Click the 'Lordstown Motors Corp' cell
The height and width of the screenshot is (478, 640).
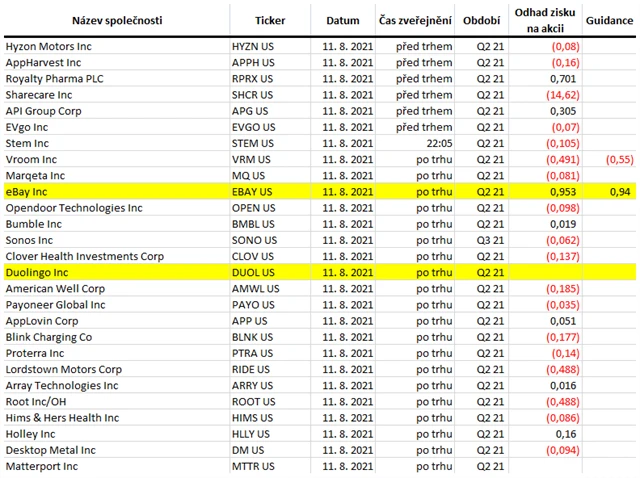63,369
